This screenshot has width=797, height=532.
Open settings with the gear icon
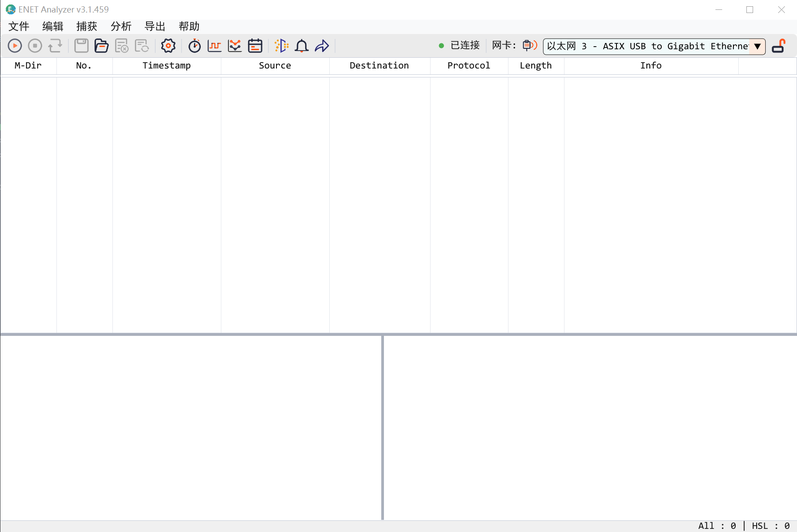click(168, 46)
